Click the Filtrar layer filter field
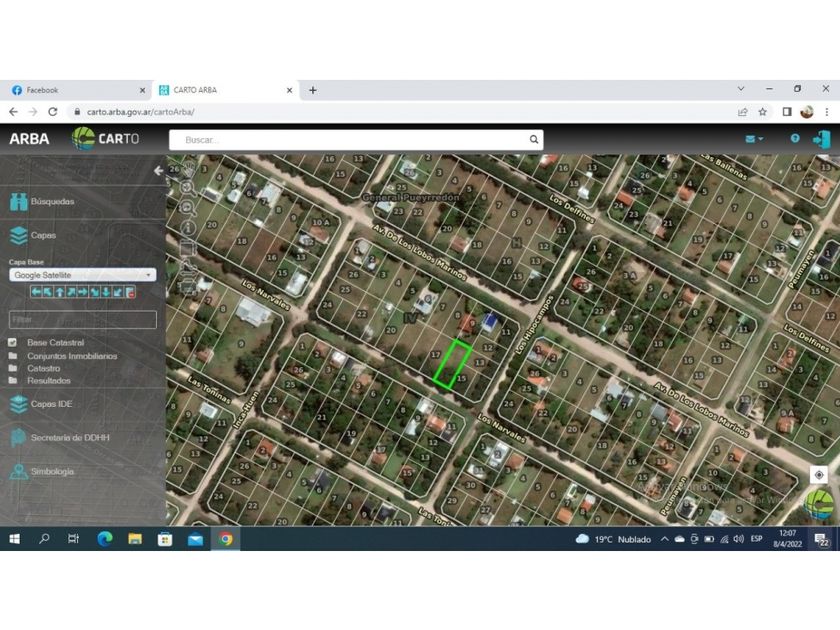The height and width of the screenshot is (630, 840). point(82,320)
